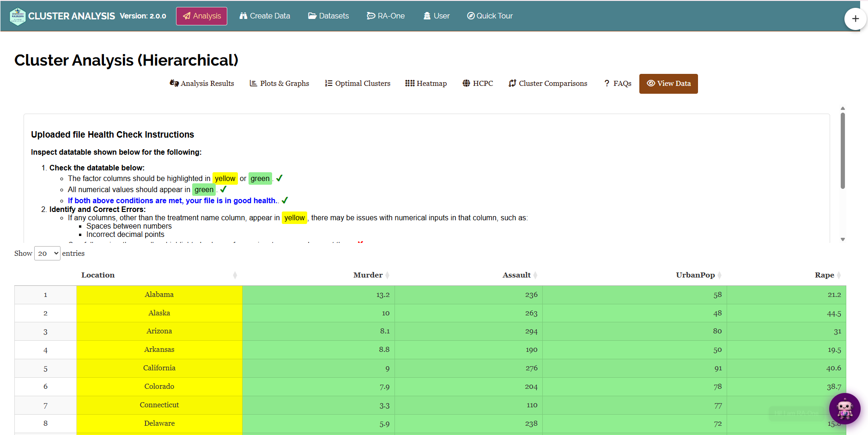Open the Create Data menu

click(x=265, y=16)
